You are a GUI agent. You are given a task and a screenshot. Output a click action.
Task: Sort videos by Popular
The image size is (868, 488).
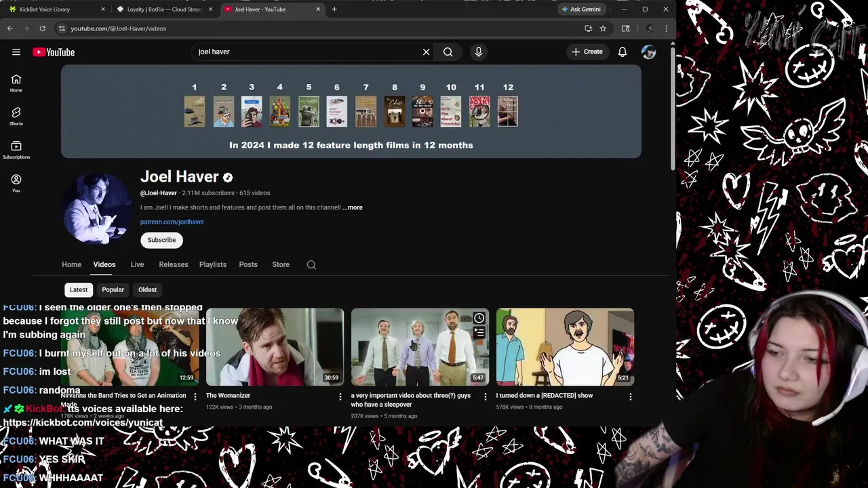point(113,289)
